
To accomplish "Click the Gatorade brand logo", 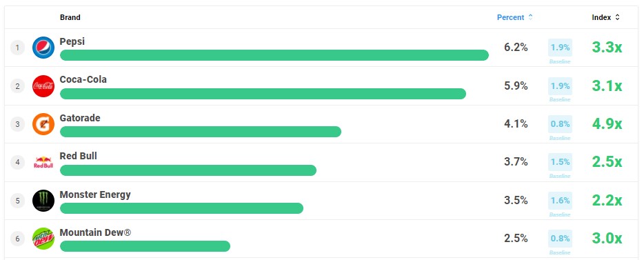I will 43,124.
